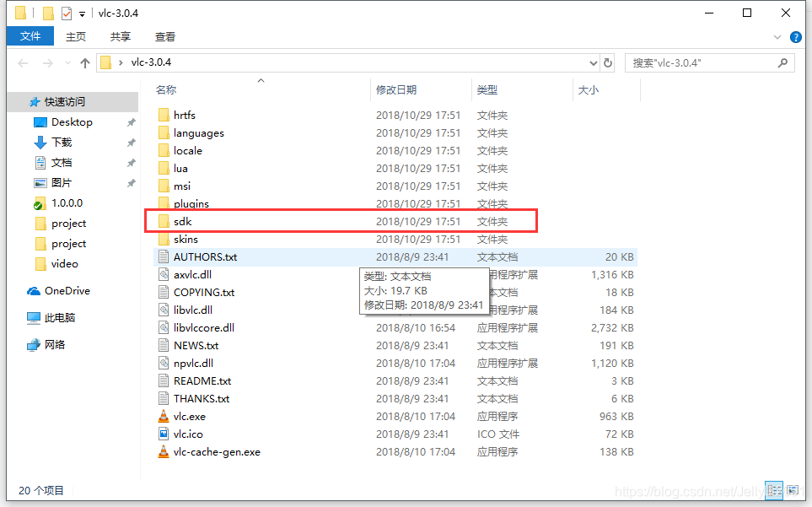This screenshot has height=507, width=812.
Task: Sort by the 名称 column header
Action: (x=166, y=89)
